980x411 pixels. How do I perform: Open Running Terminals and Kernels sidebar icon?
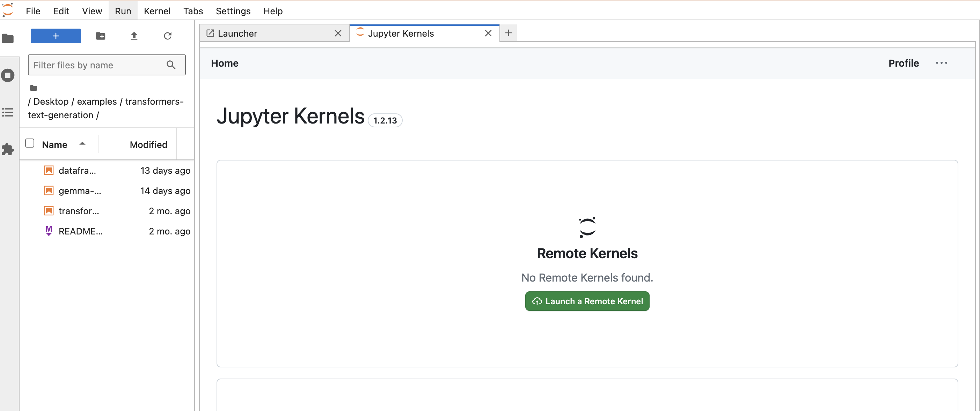tap(8, 75)
